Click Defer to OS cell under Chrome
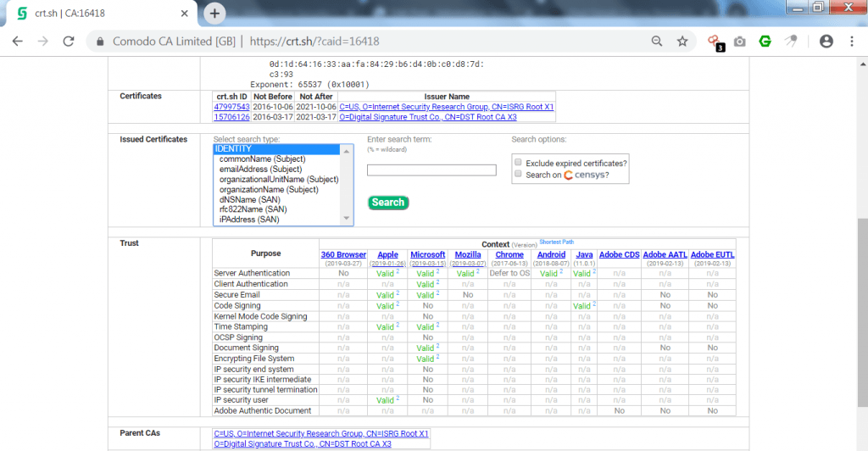The width and height of the screenshot is (868, 451). (509, 273)
